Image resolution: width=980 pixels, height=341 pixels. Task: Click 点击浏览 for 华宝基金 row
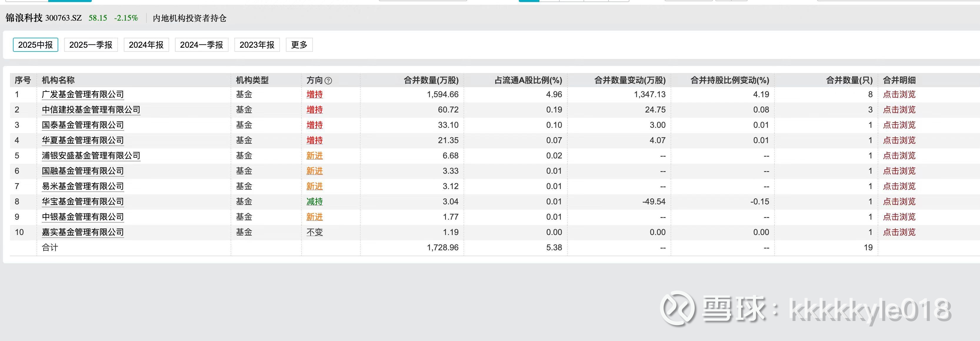tap(899, 201)
